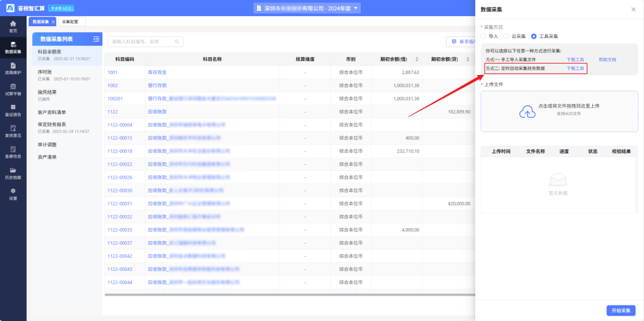Click the 开始采集 button
Viewport: 644px width, 321px height.
point(621,311)
